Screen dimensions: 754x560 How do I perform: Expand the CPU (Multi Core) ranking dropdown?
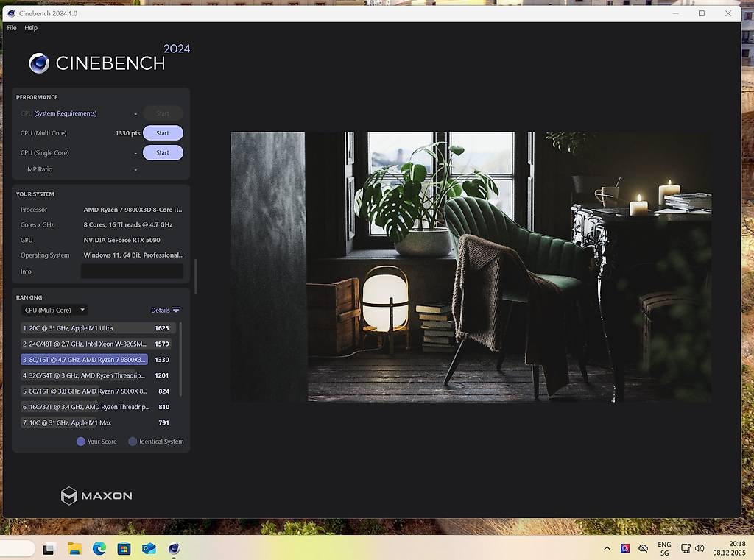click(55, 311)
